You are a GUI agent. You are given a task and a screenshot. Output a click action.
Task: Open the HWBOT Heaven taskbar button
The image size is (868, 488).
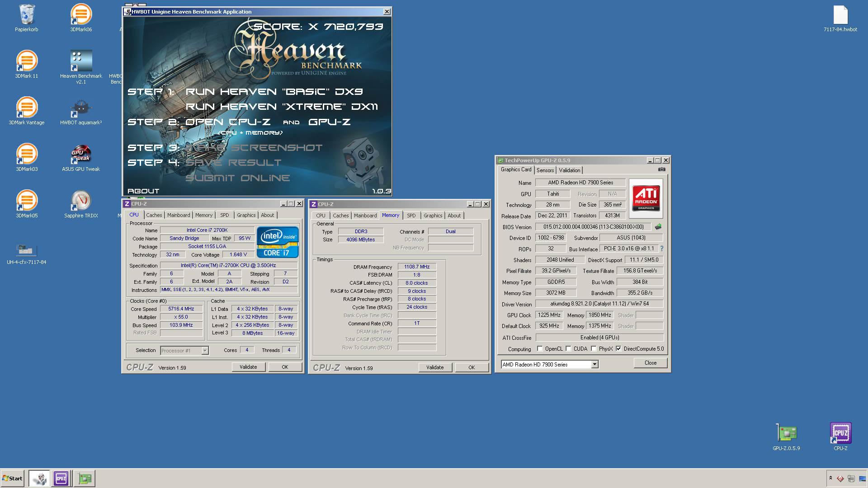tap(39, 478)
